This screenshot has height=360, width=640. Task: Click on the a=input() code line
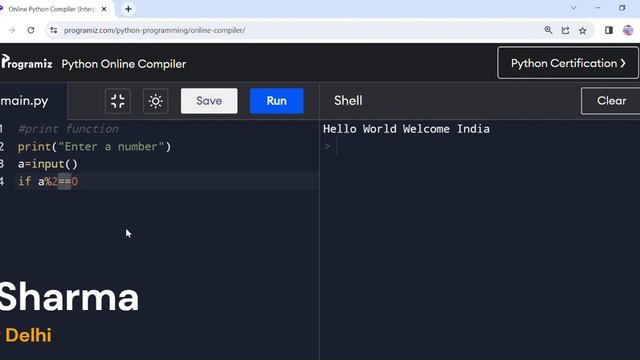click(x=47, y=164)
